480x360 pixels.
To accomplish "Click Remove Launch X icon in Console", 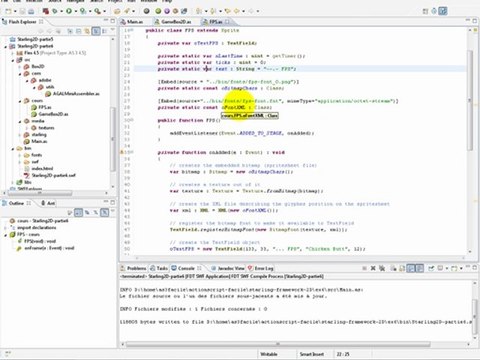I will point(373,268).
